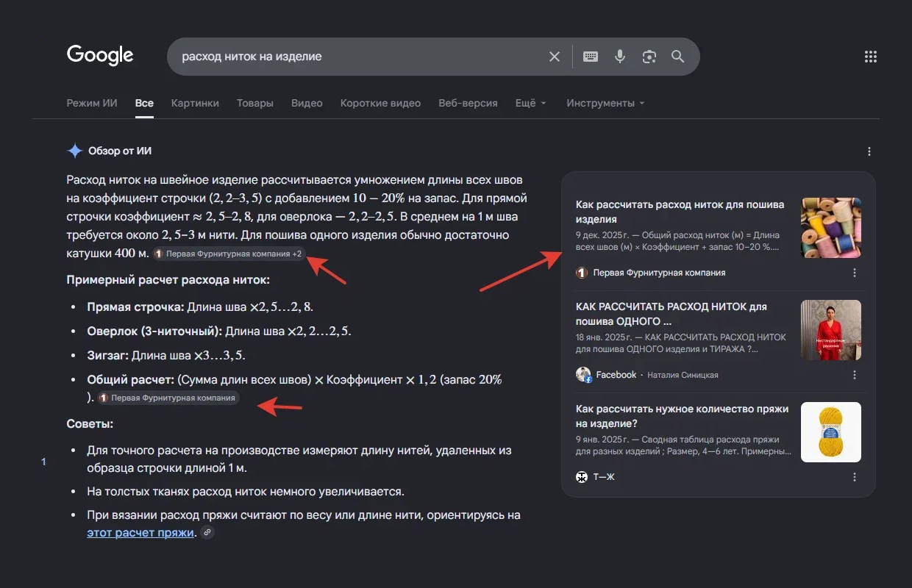Click source chip Первая Фурнитурная компания +2
912x588 pixels.
(228, 254)
